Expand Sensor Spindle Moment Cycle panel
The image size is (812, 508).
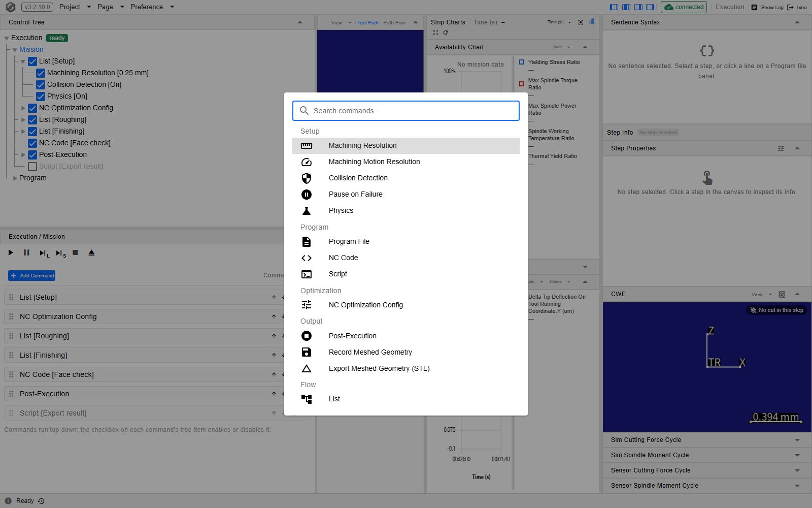pos(797,486)
